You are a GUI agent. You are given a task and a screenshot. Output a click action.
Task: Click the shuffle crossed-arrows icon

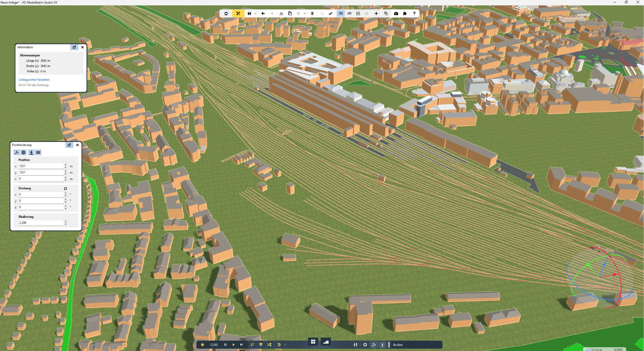(269, 345)
